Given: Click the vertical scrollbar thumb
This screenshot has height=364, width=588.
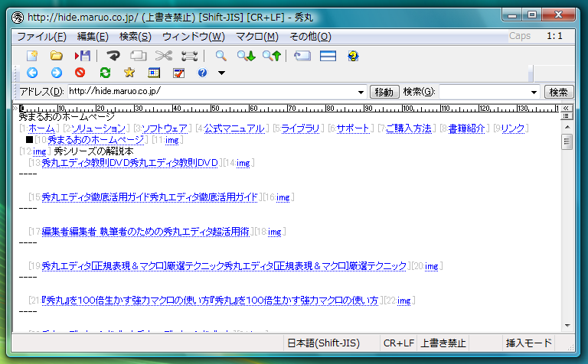Looking at the screenshot, I should [567, 141].
